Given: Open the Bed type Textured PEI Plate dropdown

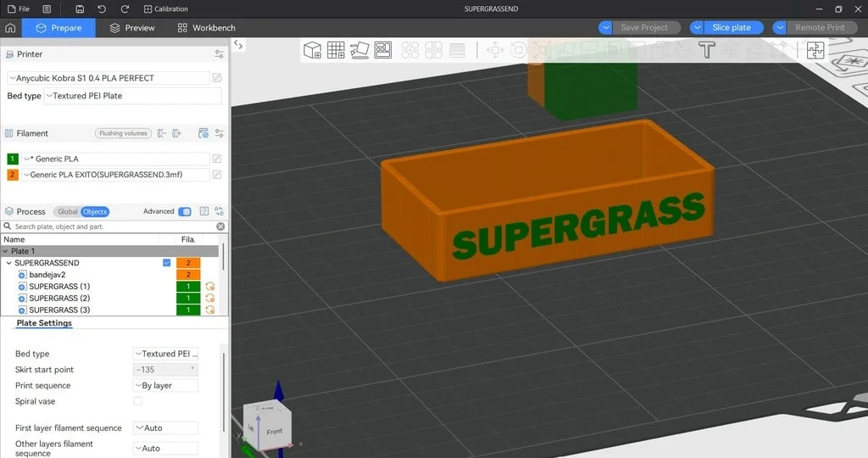Looking at the screenshot, I should pos(132,96).
